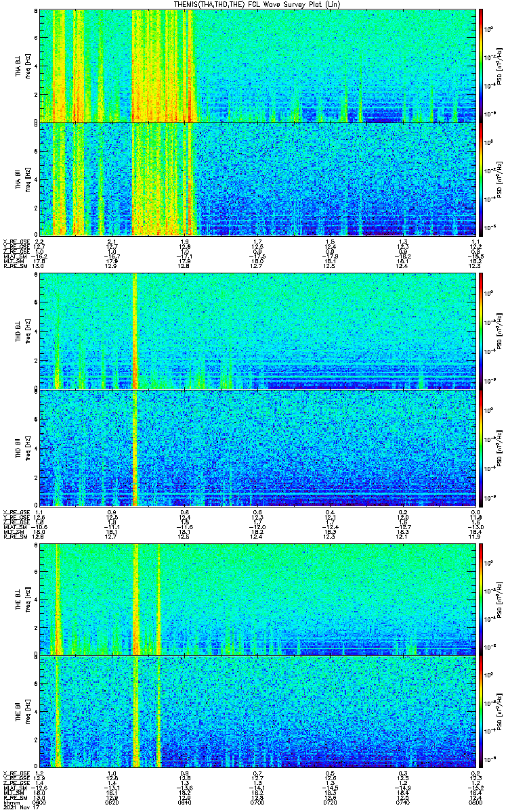Select the THA BL spectrogram panel
The image size is (508, 812).
pyautogui.click(x=257, y=66)
